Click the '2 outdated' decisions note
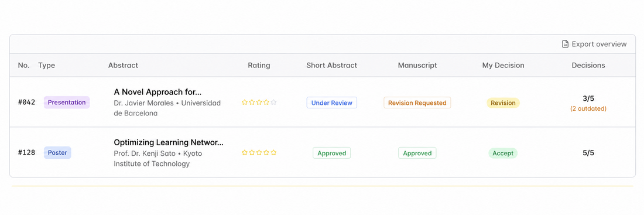Viewport: 644px width, 215px height. 588,109
